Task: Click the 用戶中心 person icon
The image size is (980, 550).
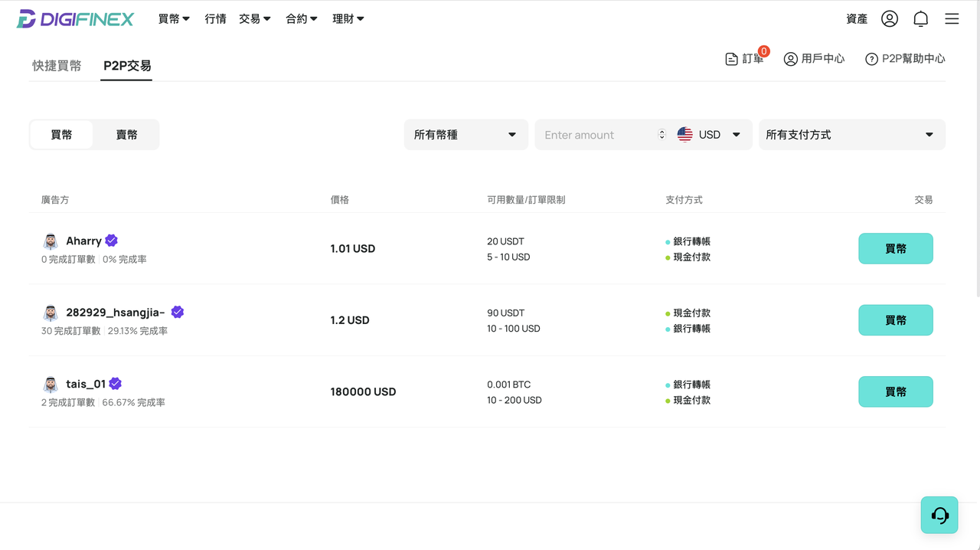Action: pyautogui.click(x=791, y=59)
